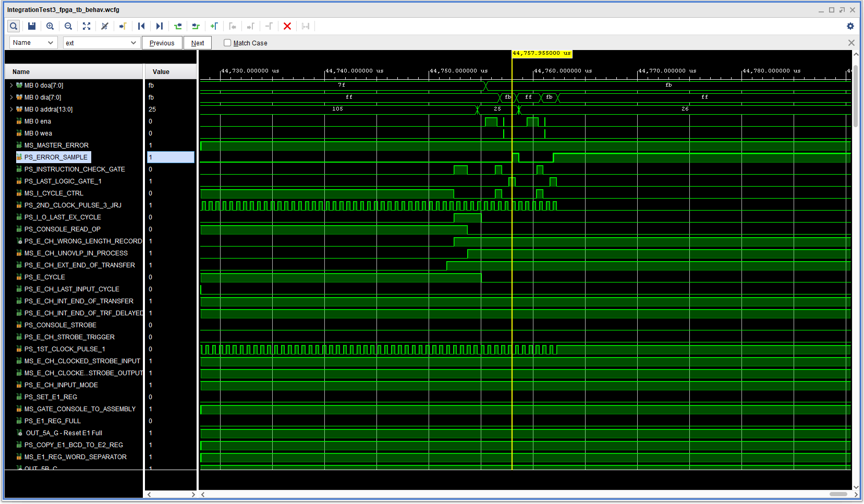The height and width of the screenshot is (504, 864).
Task: Click the Next search button
Action: (198, 43)
